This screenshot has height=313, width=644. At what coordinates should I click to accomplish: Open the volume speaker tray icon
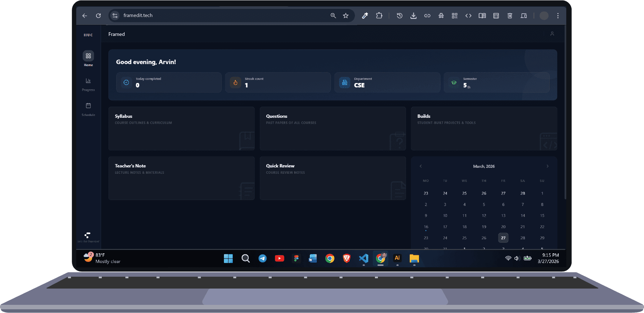pyautogui.click(x=517, y=258)
